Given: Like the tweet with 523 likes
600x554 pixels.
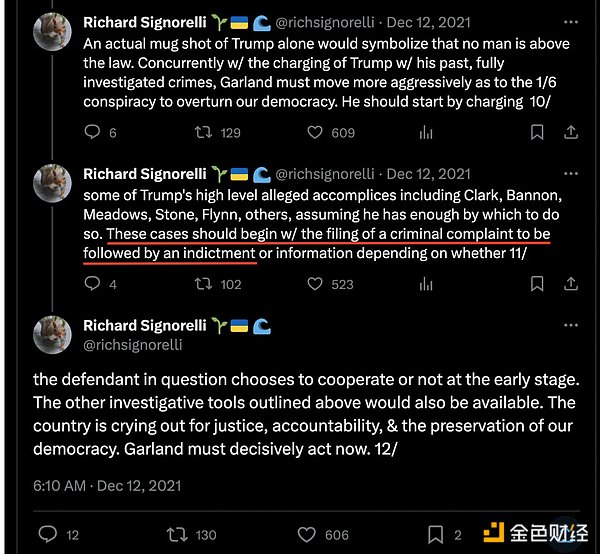Looking at the screenshot, I should [x=315, y=284].
